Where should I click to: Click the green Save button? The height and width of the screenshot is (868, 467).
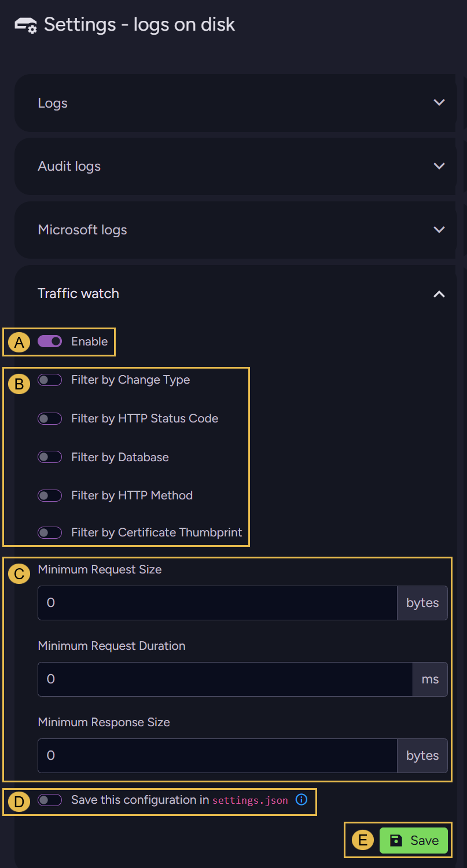pyautogui.click(x=414, y=840)
